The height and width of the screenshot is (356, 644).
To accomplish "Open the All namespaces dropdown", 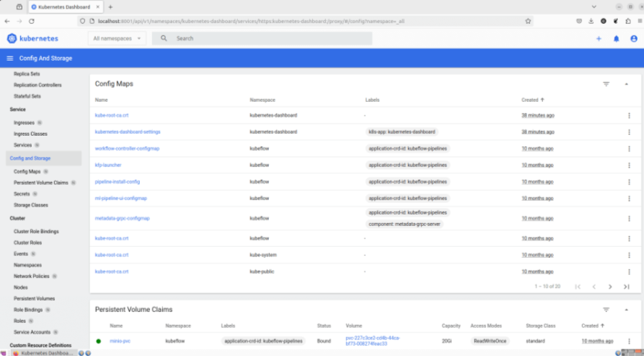I will pos(117,38).
